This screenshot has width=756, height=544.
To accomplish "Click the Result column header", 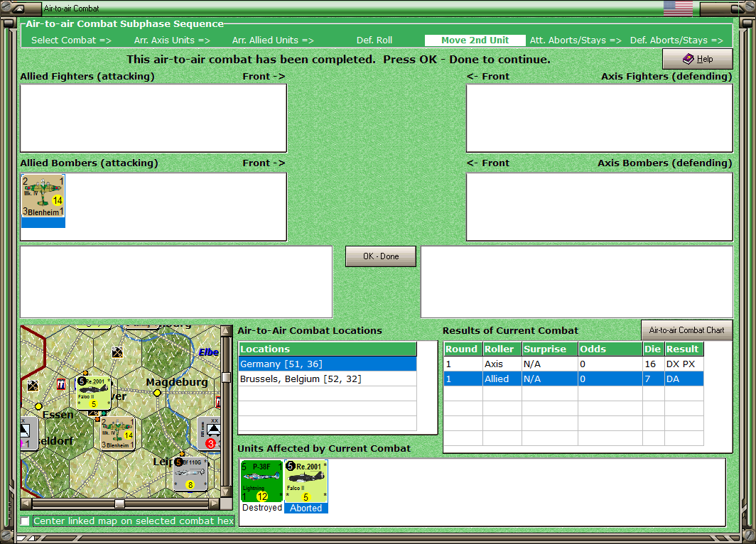I will pos(684,349).
